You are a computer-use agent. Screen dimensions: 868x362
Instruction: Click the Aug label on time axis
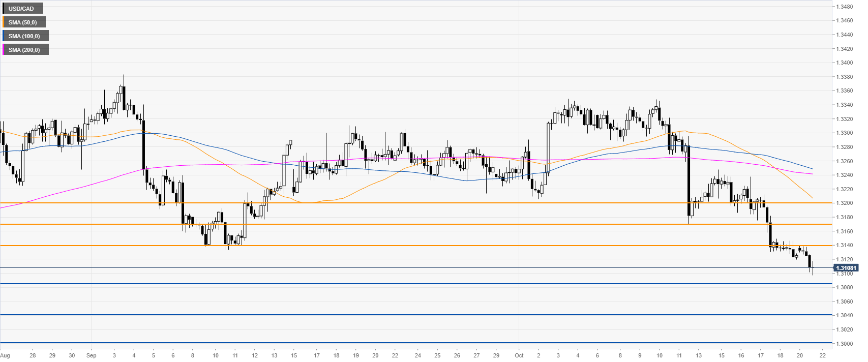coord(5,355)
